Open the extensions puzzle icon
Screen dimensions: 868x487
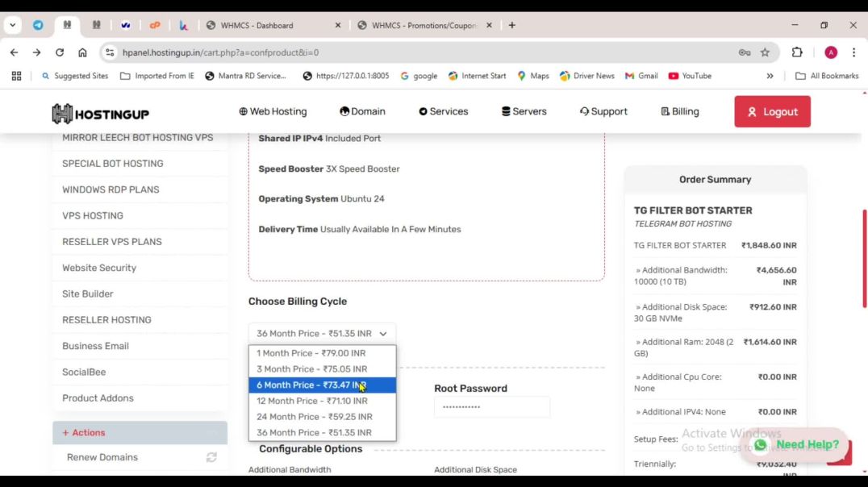pyautogui.click(x=797, y=52)
